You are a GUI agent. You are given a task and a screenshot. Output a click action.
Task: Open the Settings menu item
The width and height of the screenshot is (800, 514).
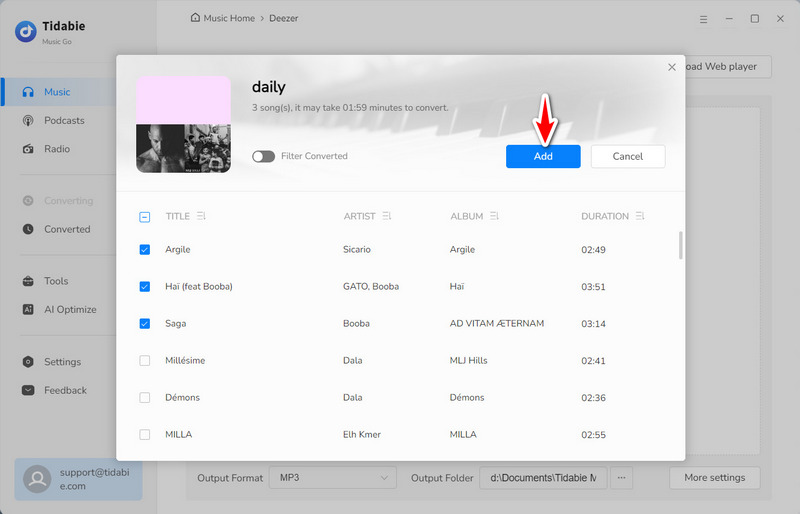point(62,362)
